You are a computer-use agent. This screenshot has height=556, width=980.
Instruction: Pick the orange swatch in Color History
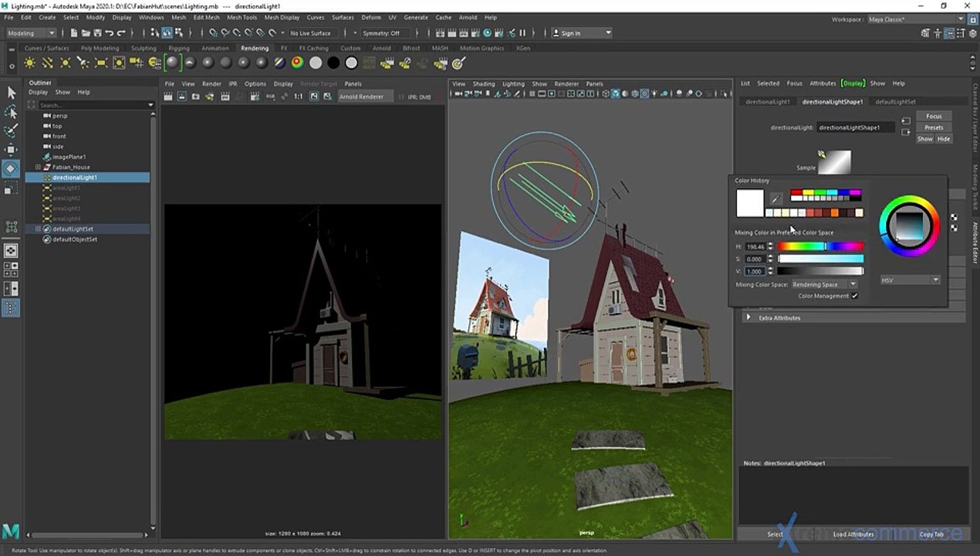[x=834, y=212]
